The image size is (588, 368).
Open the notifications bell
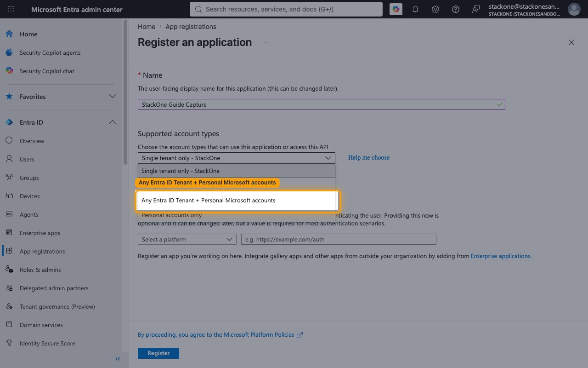tap(415, 9)
